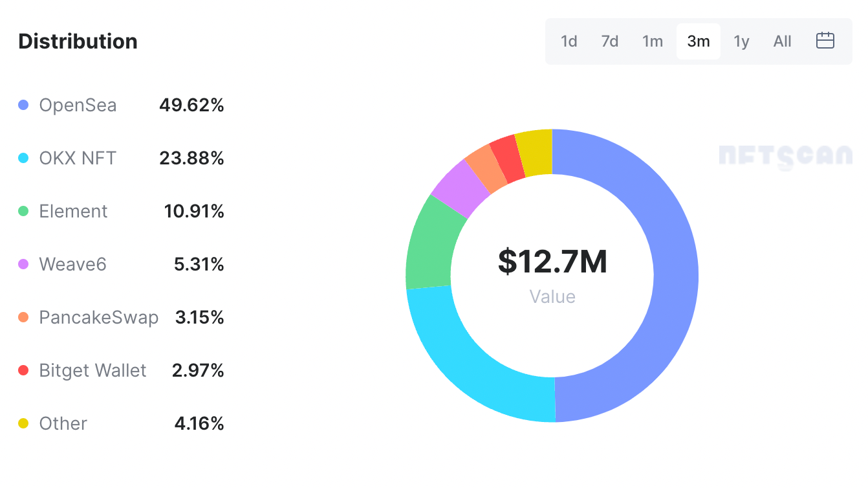This screenshot has width=868, height=488.
Task: Click the 4.16% value
Action: 199,423
